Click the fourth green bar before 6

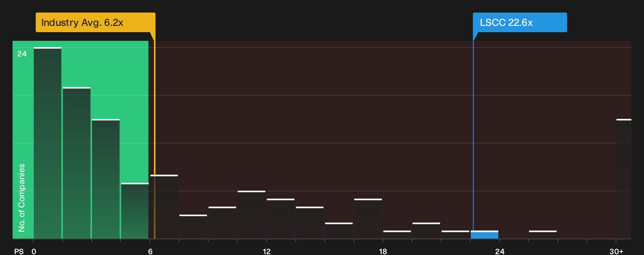tap(135, 211)
